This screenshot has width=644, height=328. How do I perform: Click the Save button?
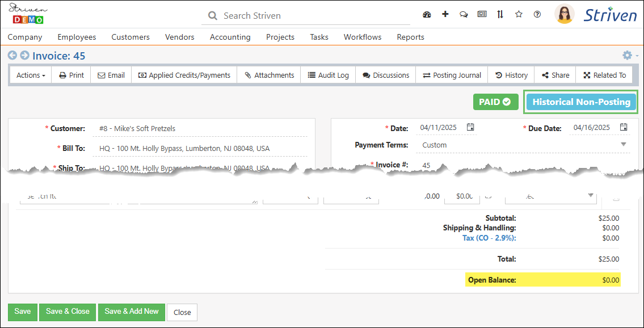(x=23, y=312)
